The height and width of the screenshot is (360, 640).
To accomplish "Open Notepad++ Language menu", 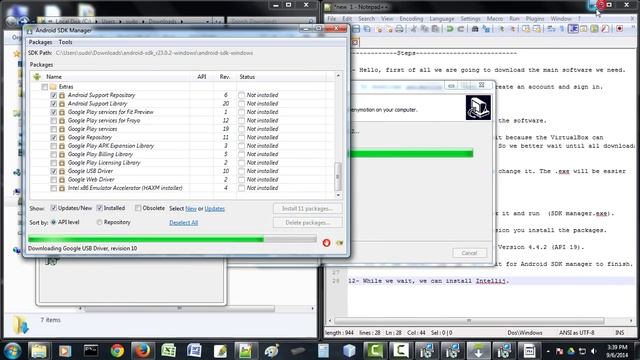I will coord(442,19).
